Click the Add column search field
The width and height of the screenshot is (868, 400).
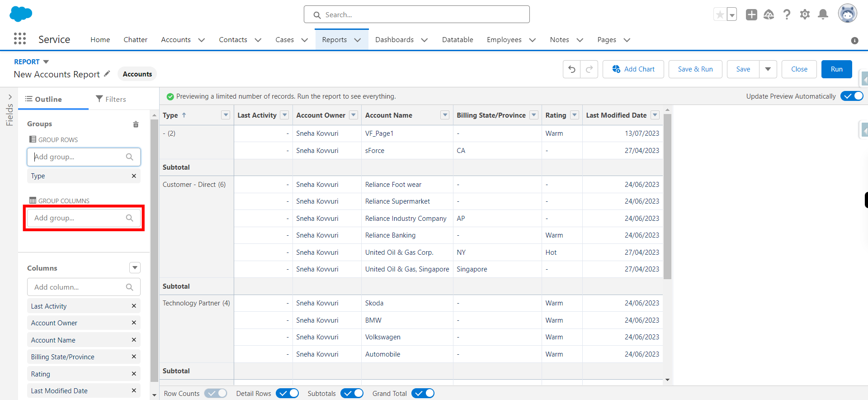84,287
